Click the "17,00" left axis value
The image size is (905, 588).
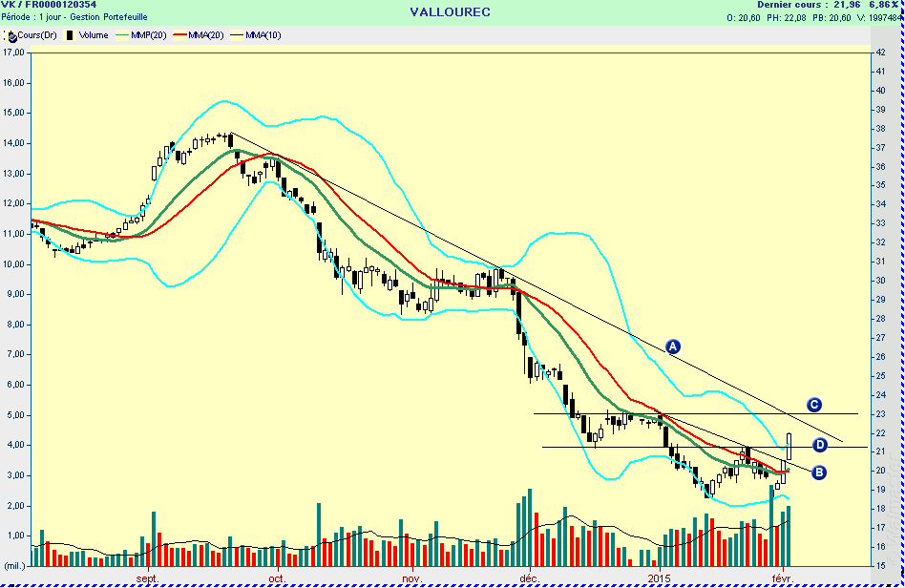click(x=14, y=52)
